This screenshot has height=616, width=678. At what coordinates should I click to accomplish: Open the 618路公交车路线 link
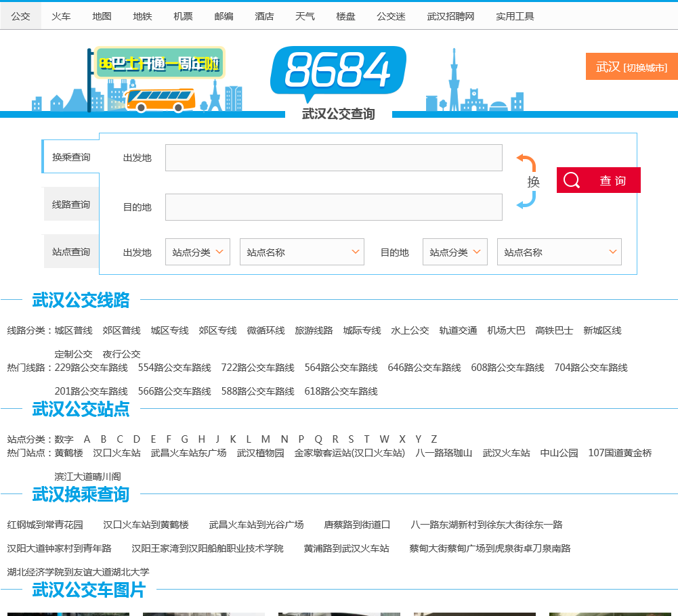341,392
